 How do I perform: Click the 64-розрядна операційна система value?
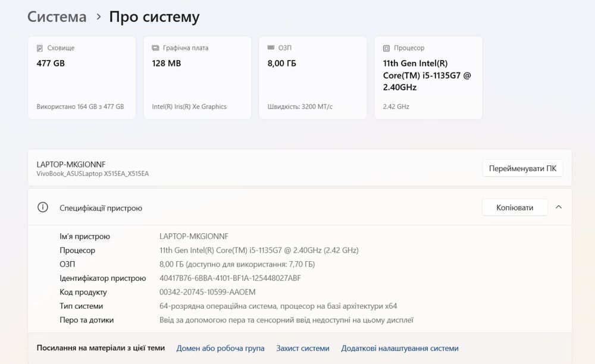click(278, 306)
